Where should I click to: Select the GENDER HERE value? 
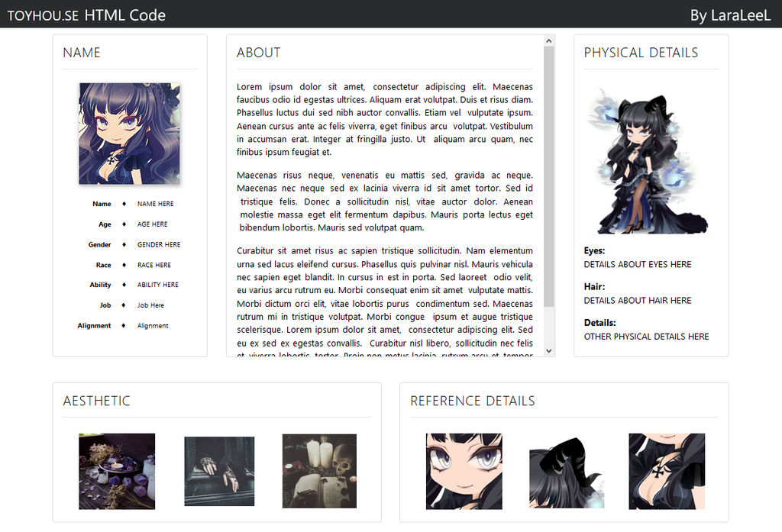(159, 245)
